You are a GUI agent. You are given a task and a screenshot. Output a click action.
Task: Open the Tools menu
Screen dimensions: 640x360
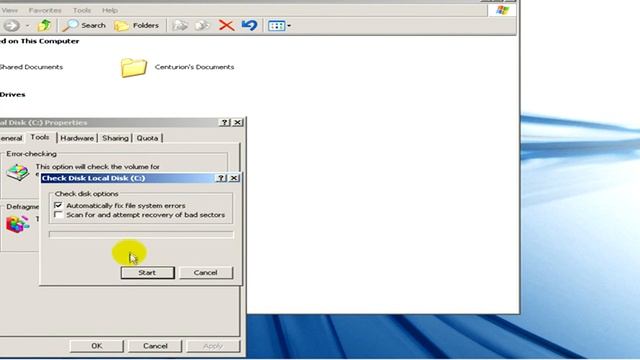pos(82,10)
